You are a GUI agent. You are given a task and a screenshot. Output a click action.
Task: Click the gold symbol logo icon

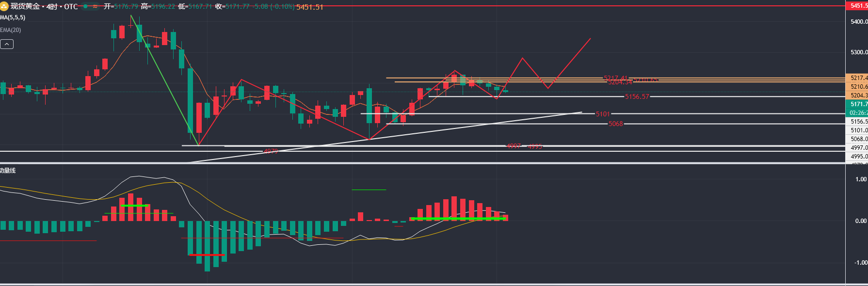coord(4,6)
